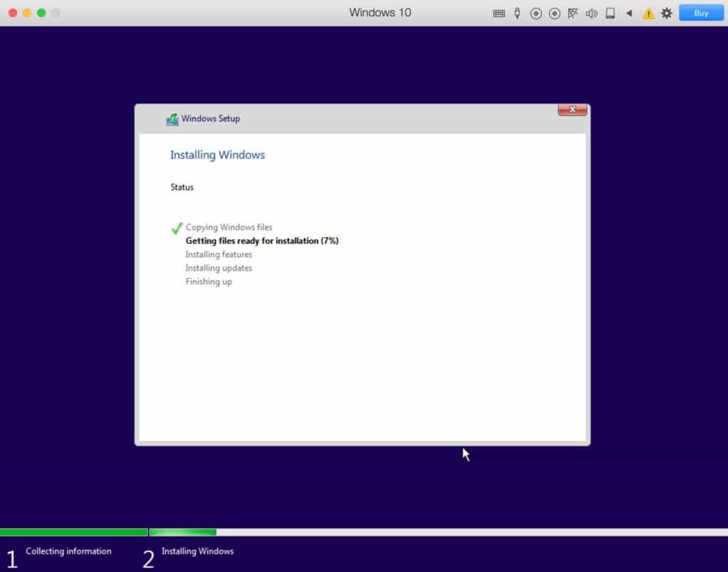Click the 'Copying Windows files' status line
This screenshot has height=572, width=728.
(229, 227)
